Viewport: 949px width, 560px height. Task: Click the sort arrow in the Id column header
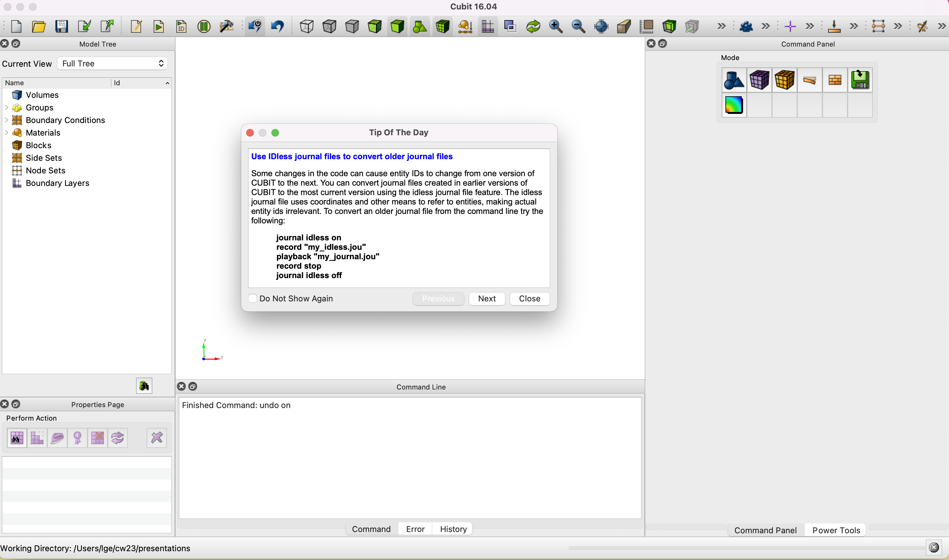[x=167, y=83]
